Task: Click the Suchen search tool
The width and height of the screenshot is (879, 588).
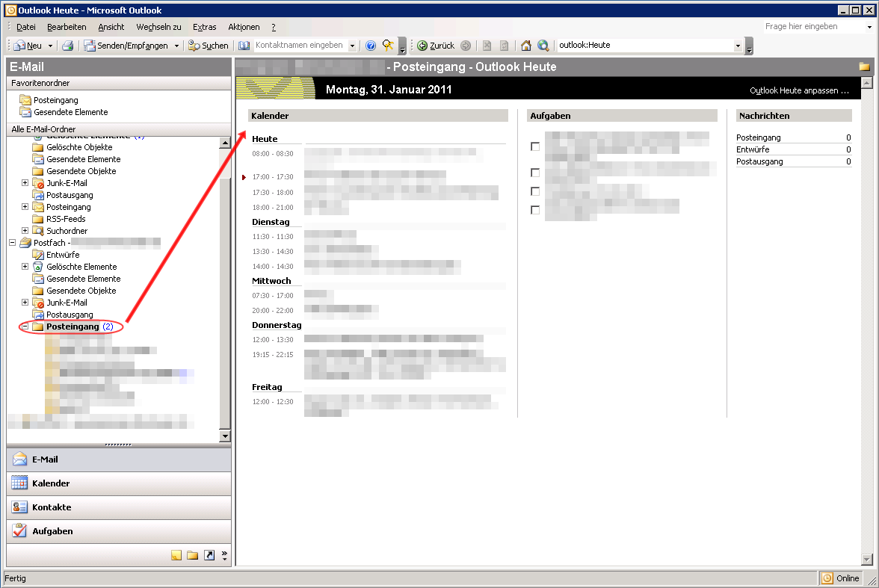Action: tap(209, 46)
